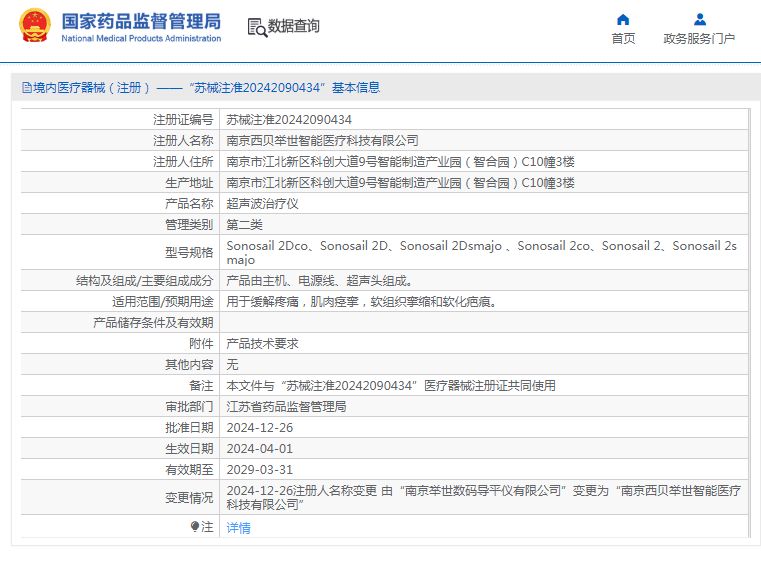Screen dimensions: 761x562
Task: Click the 变更情况 change description text
Action: tap(483, 497)
